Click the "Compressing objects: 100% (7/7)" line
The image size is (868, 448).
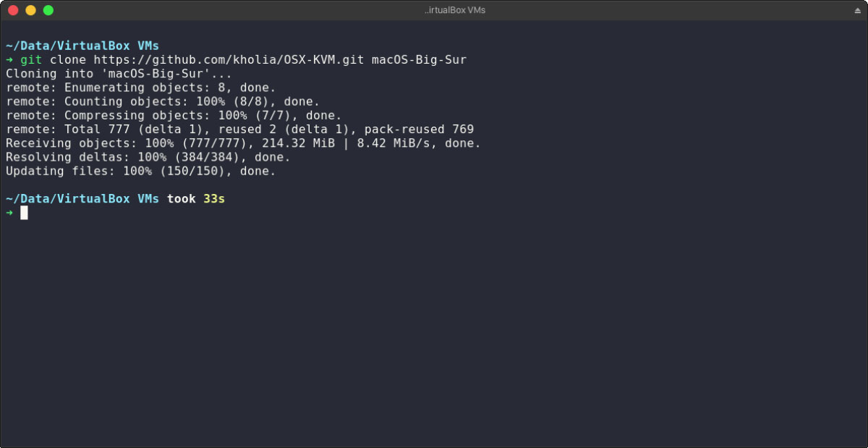click(174, 116)
